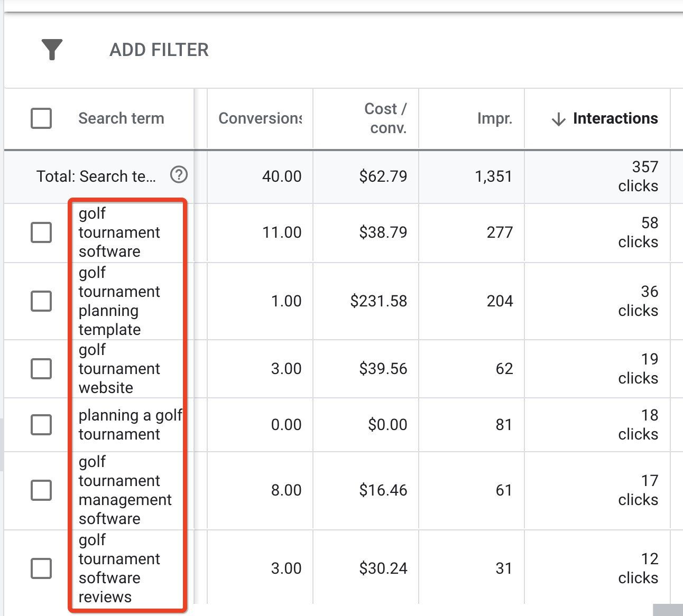Image resolution: width=683 pixels, height=616 pixels.
Task: Click the $39.56 cost cell
Action: pyautogui.click(x=383, y=369)
